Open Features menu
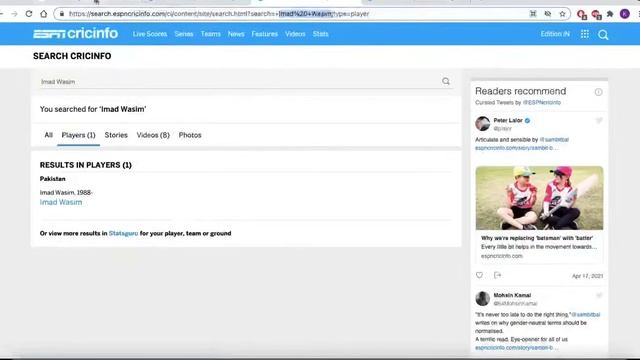 point(264,34)
